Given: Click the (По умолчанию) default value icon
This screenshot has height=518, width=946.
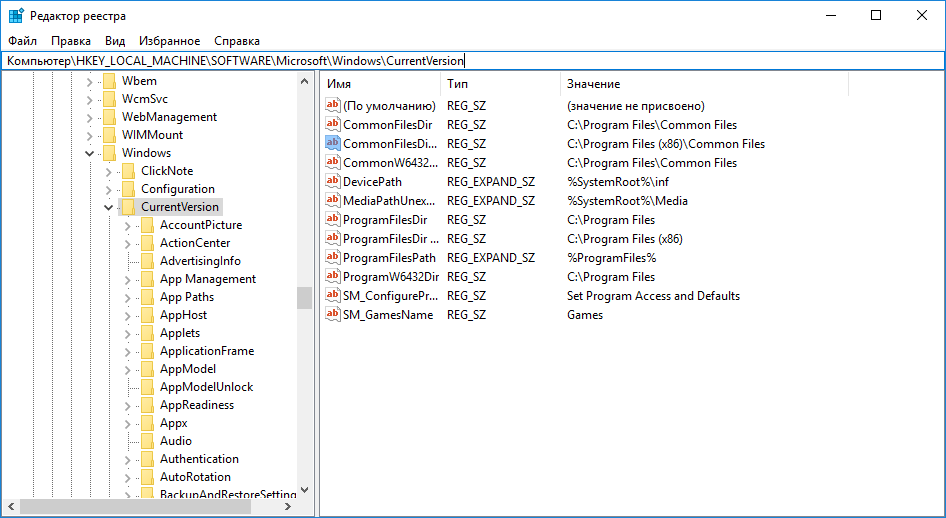Looking at the screenshot, I should (x=333, y=106).
